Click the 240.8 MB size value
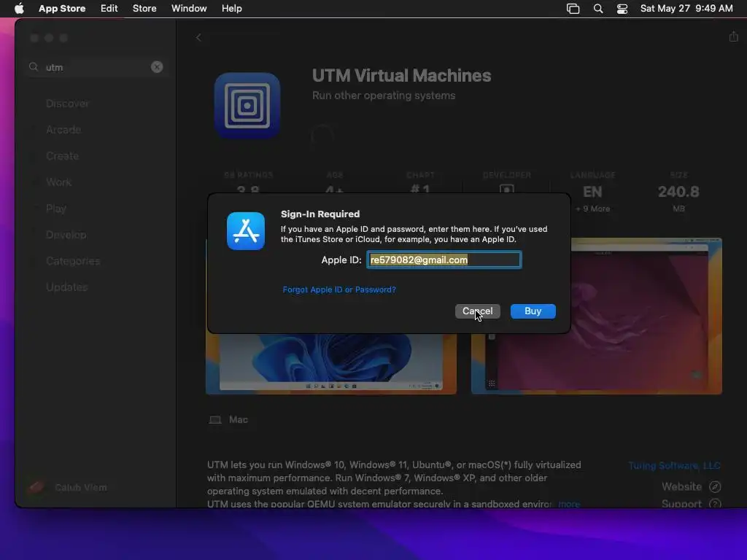 click(678, 192)
